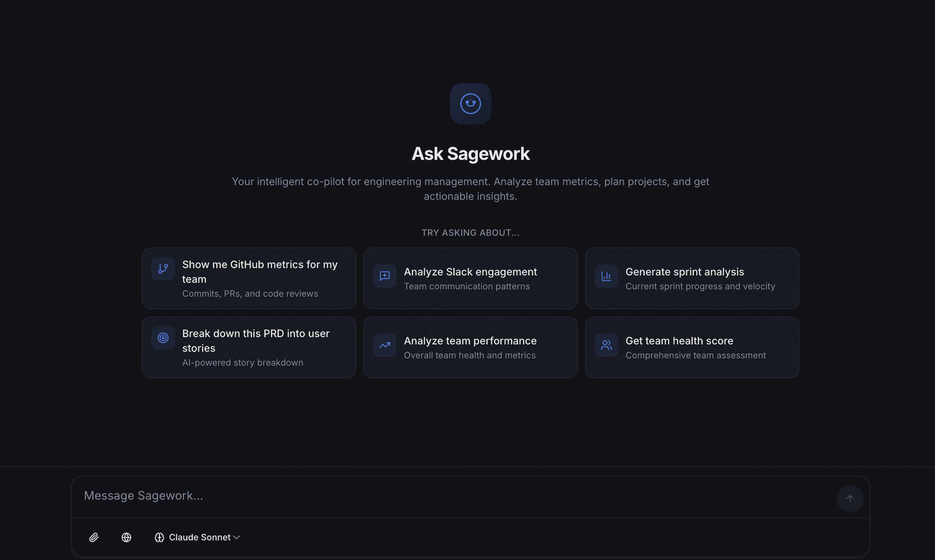Click the target icon on the PRD breakdown card
The image size is (935, 560).
tap(163, 338)
